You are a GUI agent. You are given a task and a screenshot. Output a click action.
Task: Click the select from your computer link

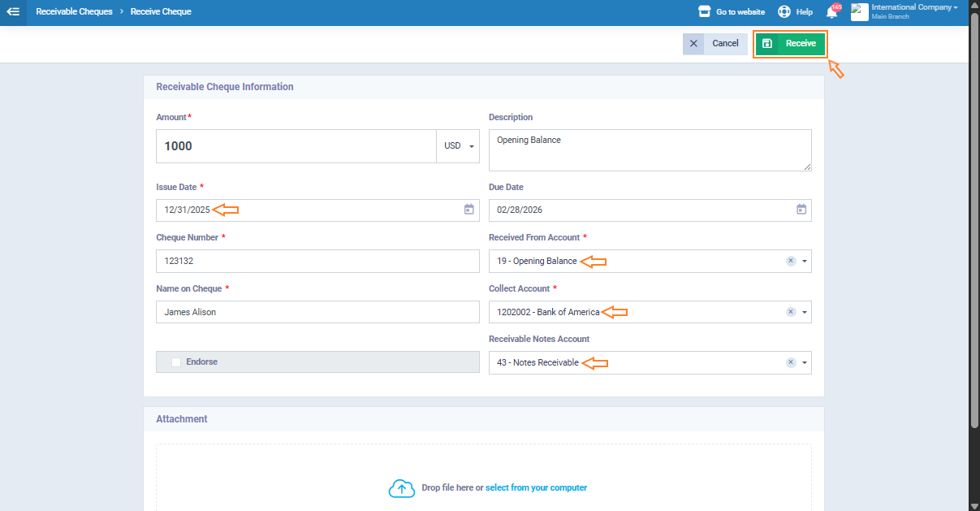click(536, 488)
